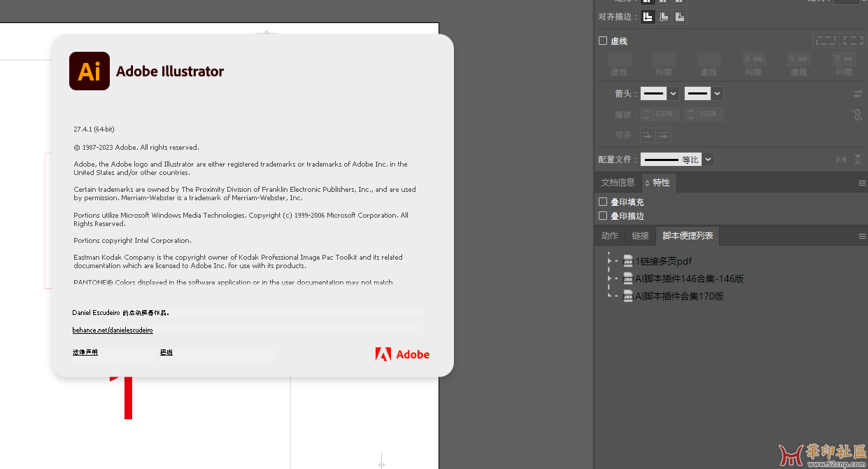Click the 27.4.1 (64-bit) version text
The image size is (868, 469).
[94, 129]
